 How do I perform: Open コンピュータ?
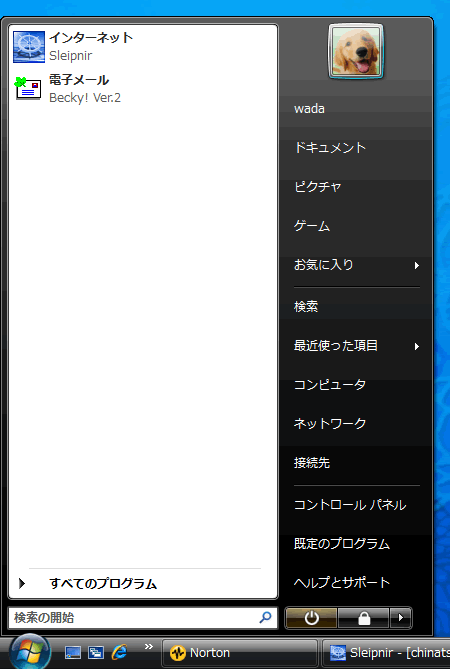pyautogui.click(x=330, y=384)
